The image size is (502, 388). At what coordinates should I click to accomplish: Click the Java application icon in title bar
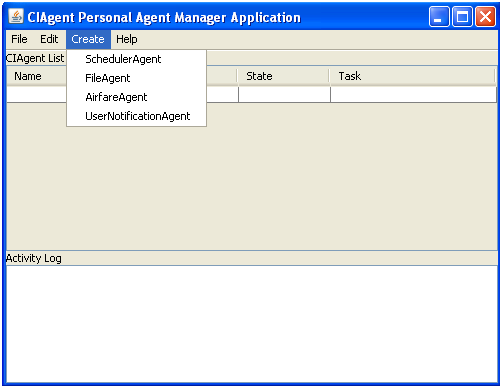(16, 16)
